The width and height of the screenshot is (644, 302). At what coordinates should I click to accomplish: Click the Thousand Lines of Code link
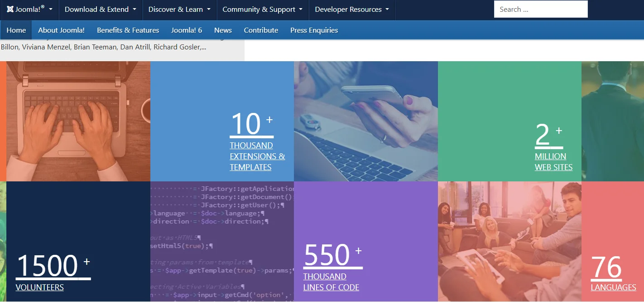[331, 281]
